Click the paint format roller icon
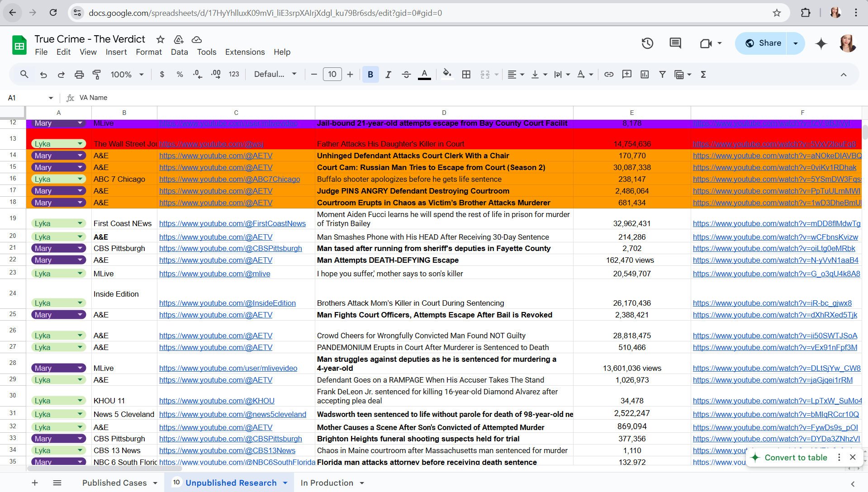The width and height of the screenshot is (868, 492). (x=97, y=75)
